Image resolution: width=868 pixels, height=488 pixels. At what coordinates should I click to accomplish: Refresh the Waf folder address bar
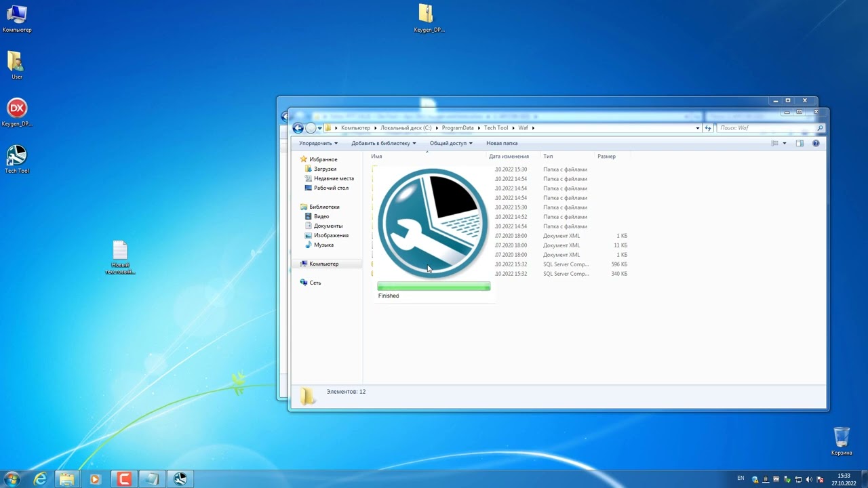708,128
